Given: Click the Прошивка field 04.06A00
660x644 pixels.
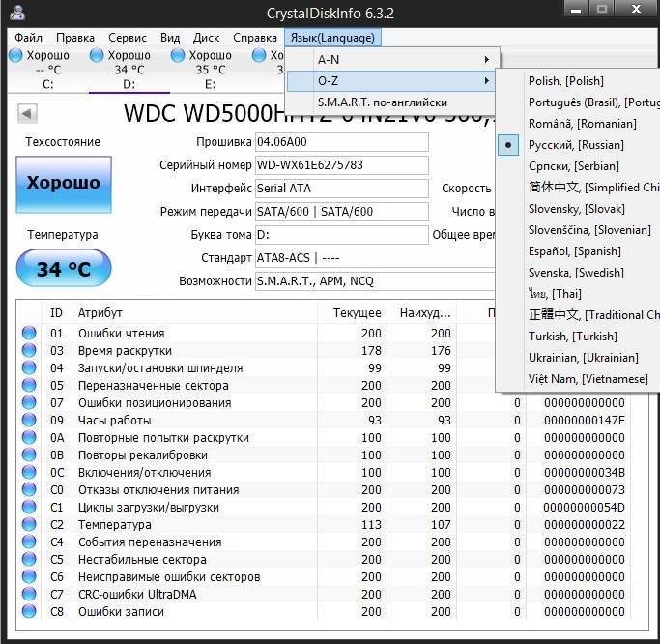Looking at the screenshot, I should pos(342,142).
